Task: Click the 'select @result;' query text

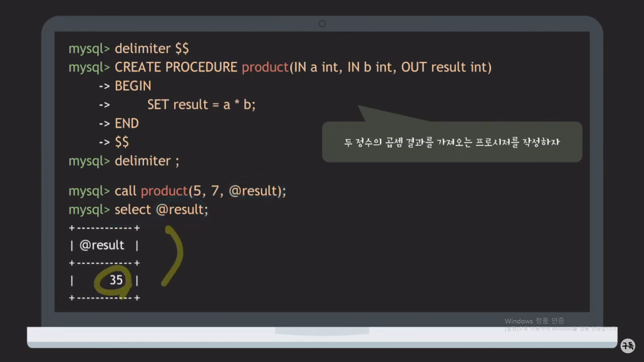Action: (161, 210)
